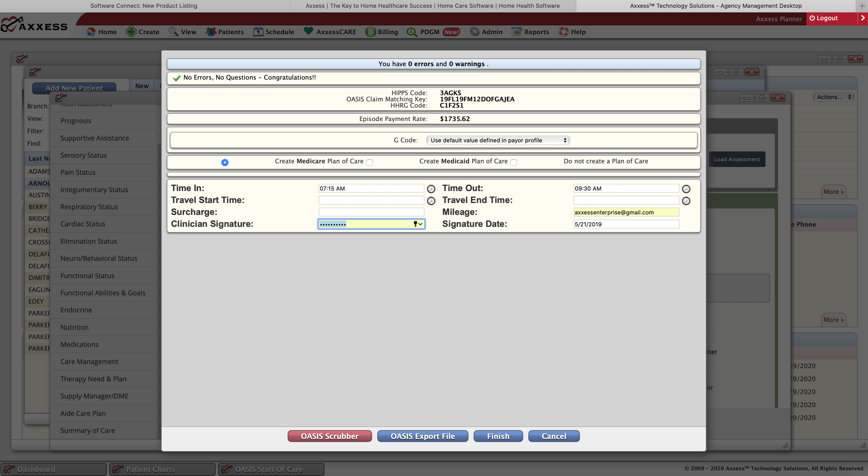Click the Home house icon
Screen dimensions: 868x476
point(91,32)
